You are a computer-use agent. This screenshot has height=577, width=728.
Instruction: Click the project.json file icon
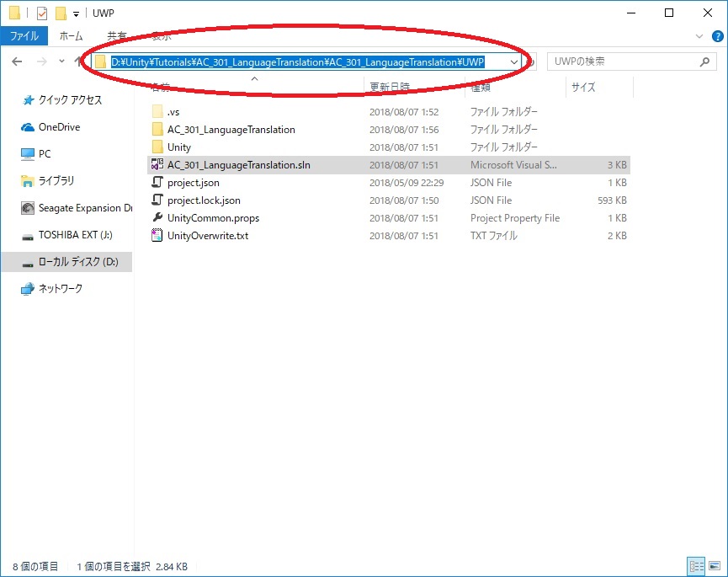(157, 182)
